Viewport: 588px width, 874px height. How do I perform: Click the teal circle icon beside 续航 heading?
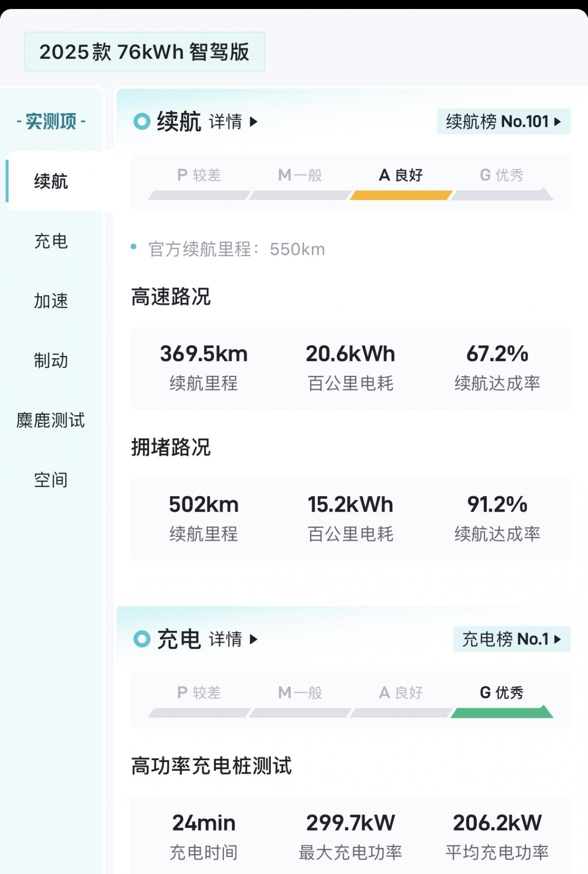click(x=142, y=121)
